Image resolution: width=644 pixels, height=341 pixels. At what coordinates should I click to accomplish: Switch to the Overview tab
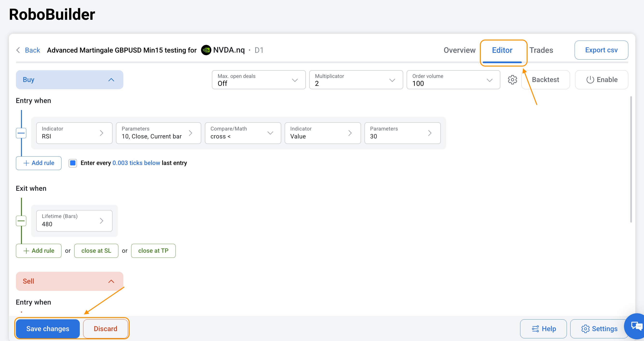point(459,50)
